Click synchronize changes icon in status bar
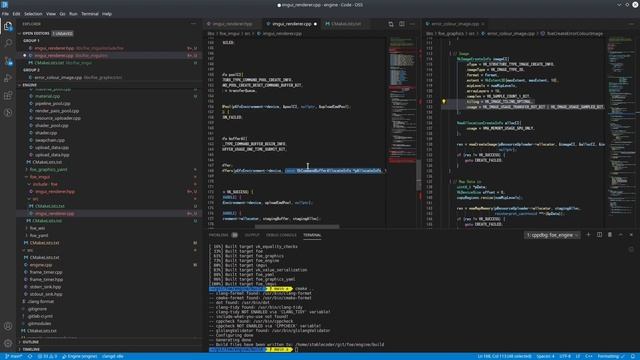 [30, 356]
